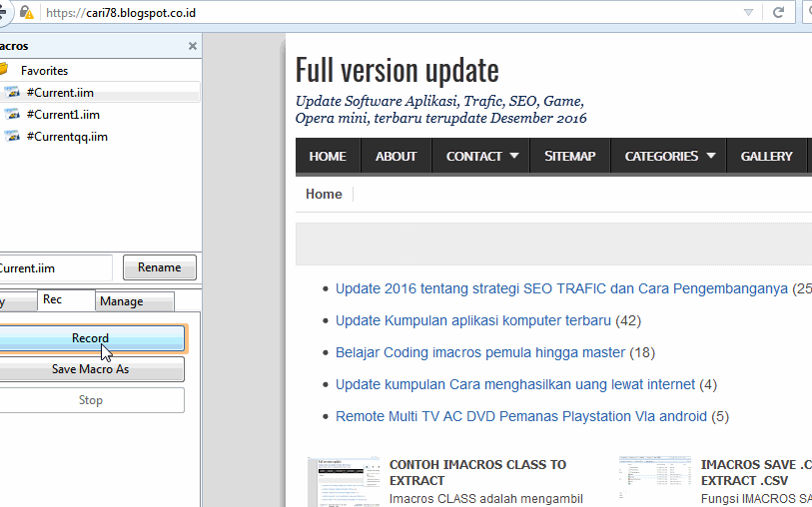Screen dimensions: 812x507
Task: Open Update Kumpulan aplikasi komputer terbaru link
Action: click(473, 320)
